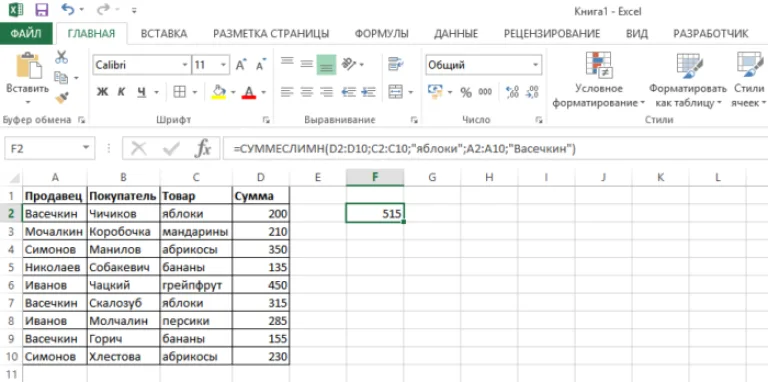Confirm the formula entry with checkmark
Image resolution: width=768 pixels, height=382 pixels.
171,148
